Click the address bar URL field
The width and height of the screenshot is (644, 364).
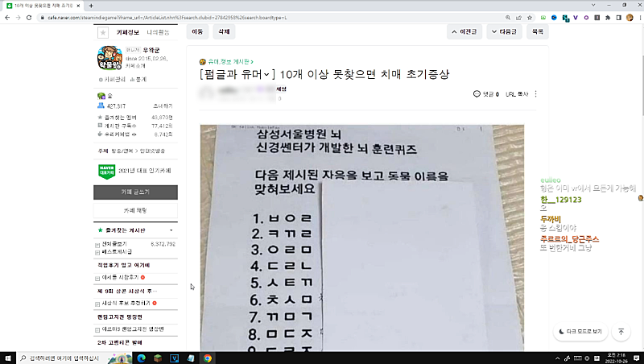(271, 18)
